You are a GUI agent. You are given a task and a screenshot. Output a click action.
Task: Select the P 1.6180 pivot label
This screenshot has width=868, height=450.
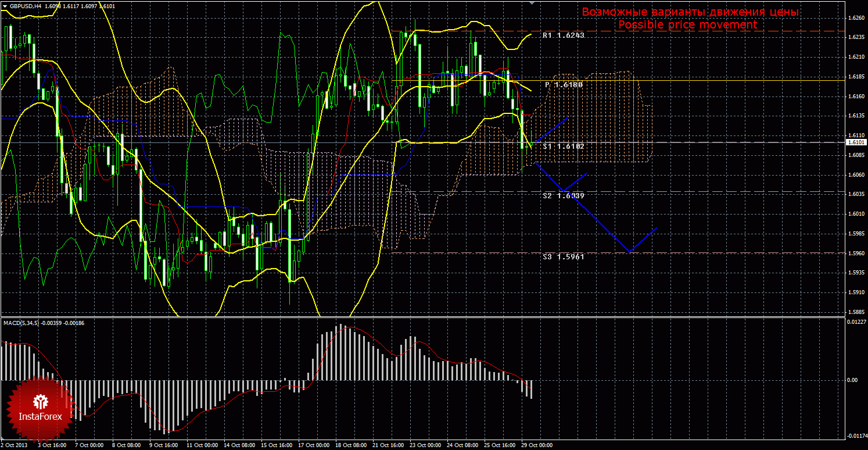tap(564, 85)
